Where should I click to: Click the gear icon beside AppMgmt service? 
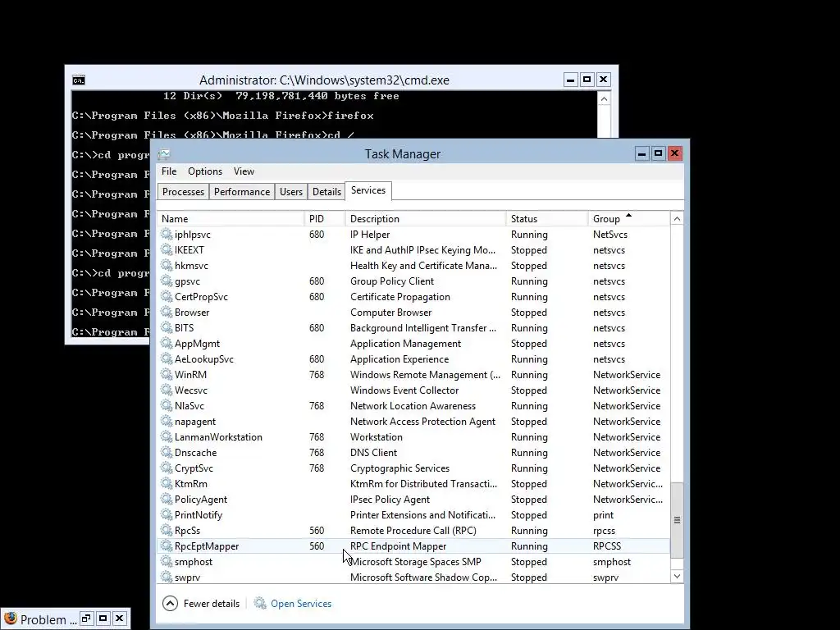(x=167, y=343)
